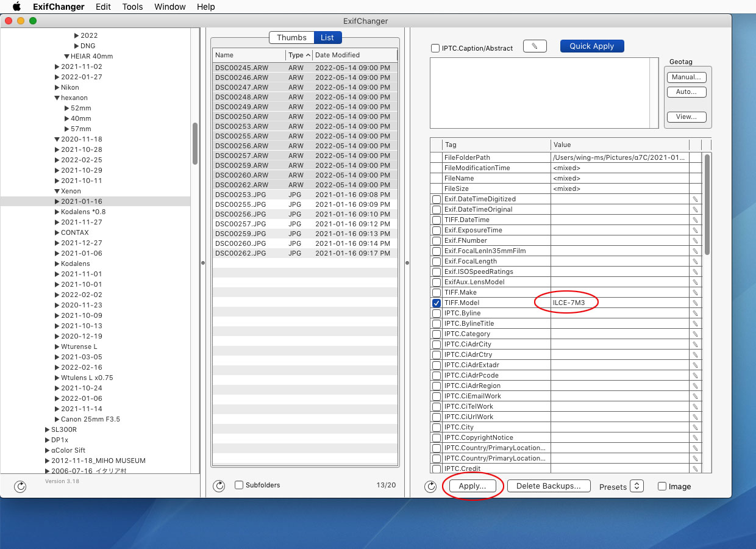Image resolution: width=756 pixels, height=549 pixels.
Task: Collapse the HEIAR 40mm folder
Action: point(66,56)
